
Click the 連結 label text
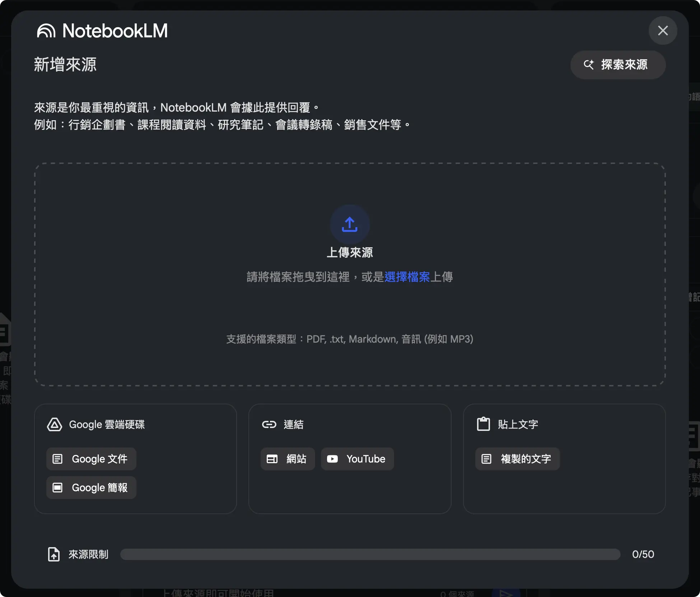294,424
